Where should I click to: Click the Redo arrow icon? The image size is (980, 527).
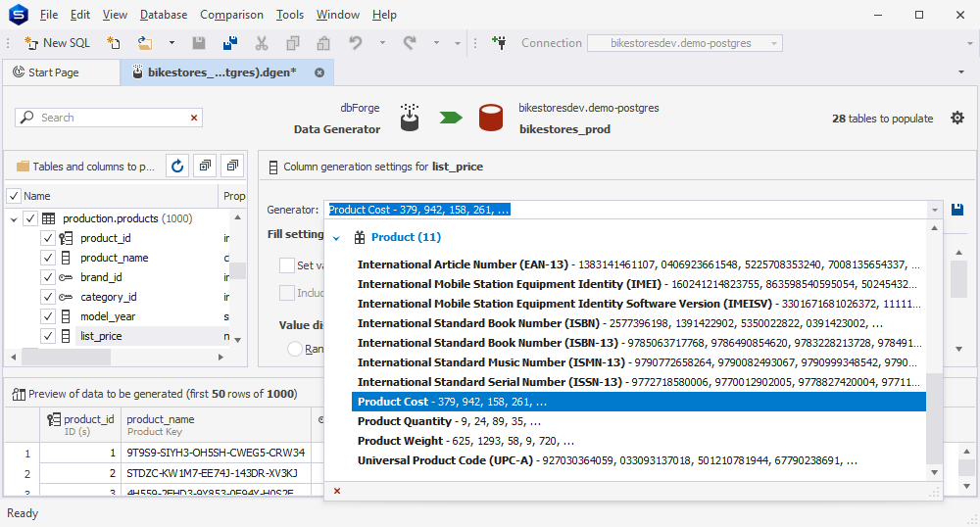pos(410,43)
